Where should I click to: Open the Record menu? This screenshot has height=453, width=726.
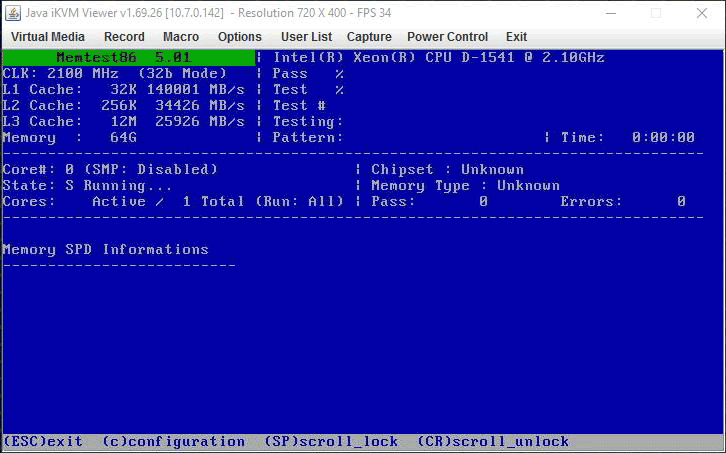coord(124,37)
